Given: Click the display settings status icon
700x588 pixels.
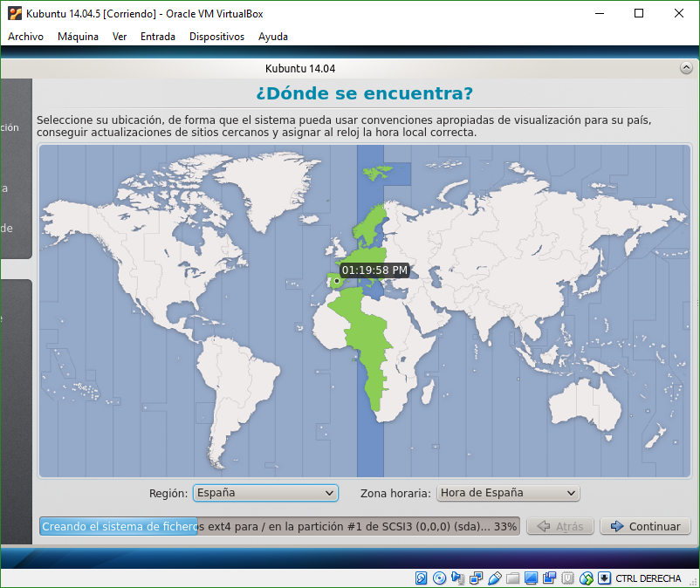Looking at the screenshot, I should (x=531, y=578).
